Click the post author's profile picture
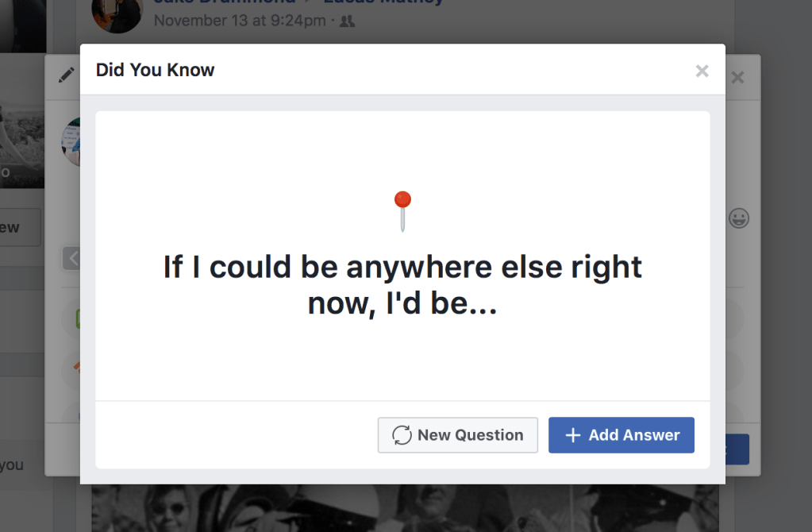Screen dimensions: 812x532 117,14
